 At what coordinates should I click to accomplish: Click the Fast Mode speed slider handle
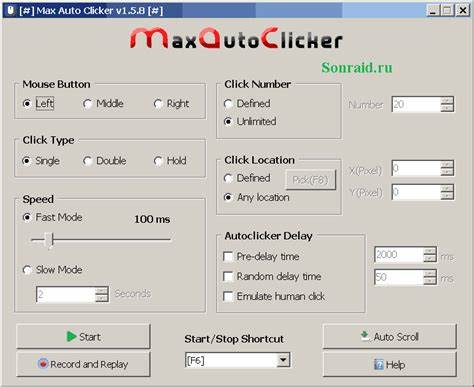(x=49, y=240)
